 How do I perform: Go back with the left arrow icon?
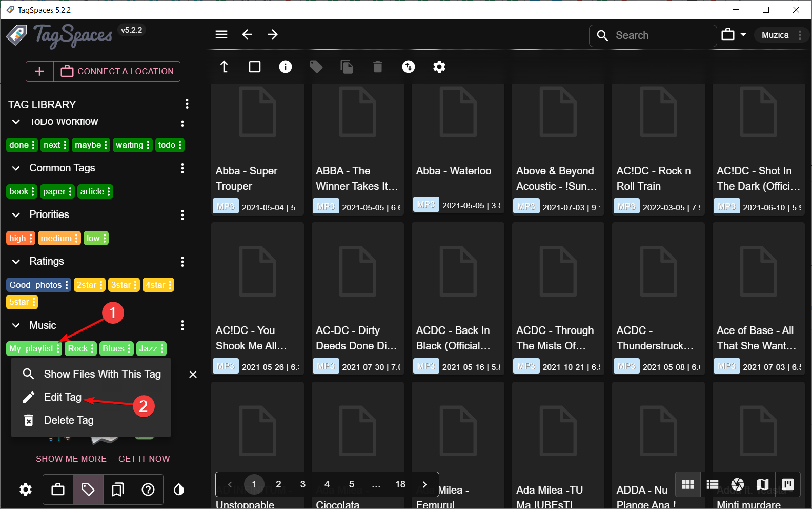[x=247, y=34]
